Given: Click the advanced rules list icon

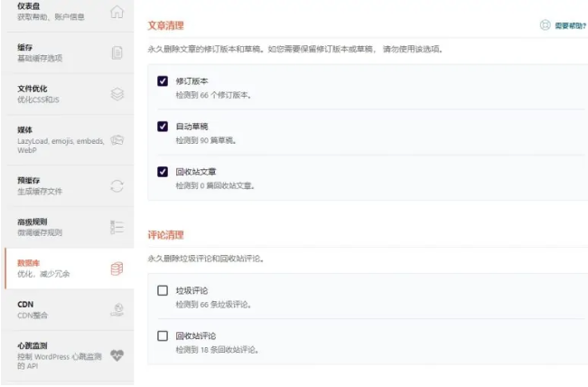Looking at the screenshot, I should [117, 227].
